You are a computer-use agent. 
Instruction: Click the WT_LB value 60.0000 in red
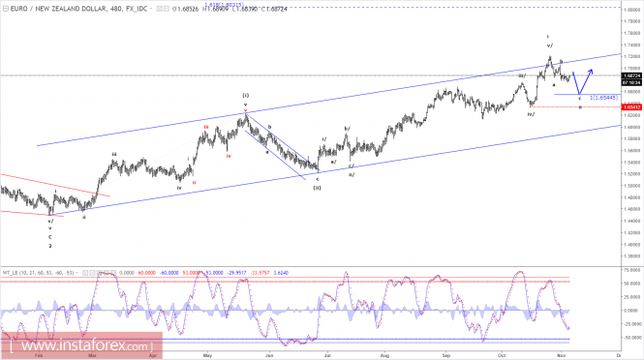click(x=146, y=273)
